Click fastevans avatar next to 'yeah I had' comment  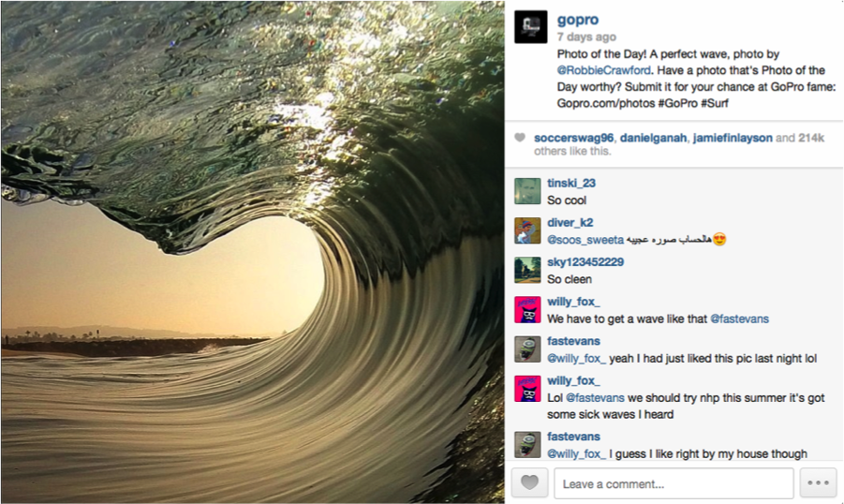[x=527, y=348]
